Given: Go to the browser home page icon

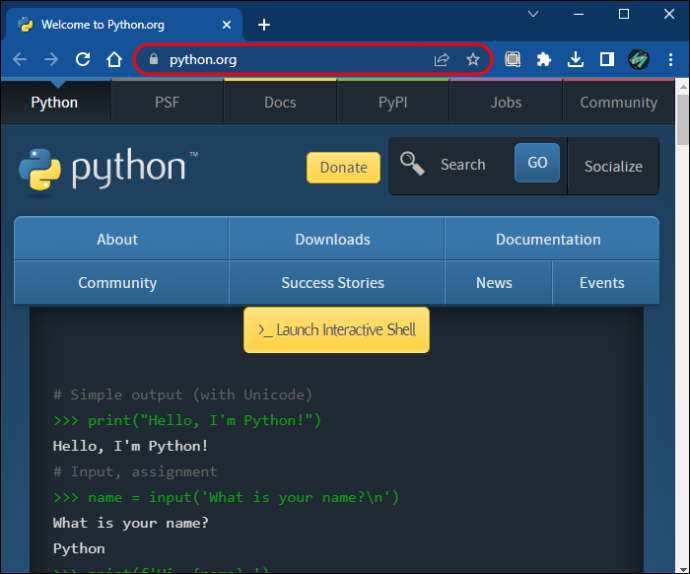Looking at the screenshot, I should pos(114,59).
